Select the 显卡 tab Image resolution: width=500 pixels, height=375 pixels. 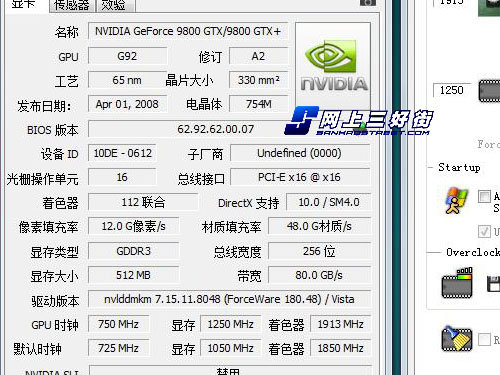24,4
